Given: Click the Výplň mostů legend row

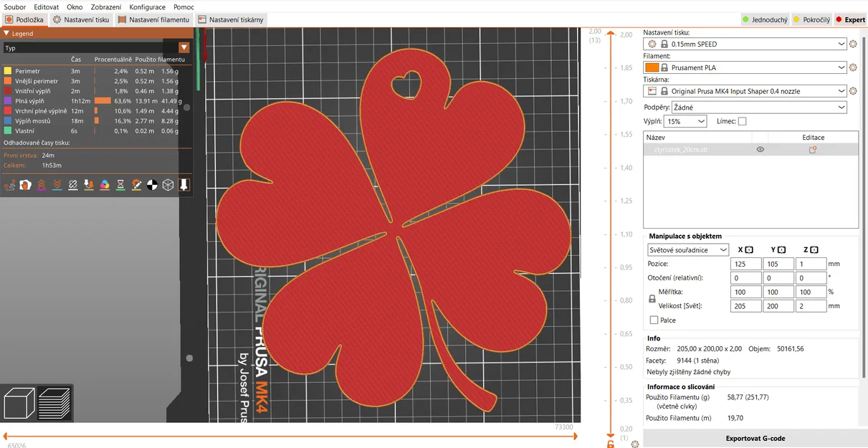Looking at the screenshot, I should (x=97, y=121).
